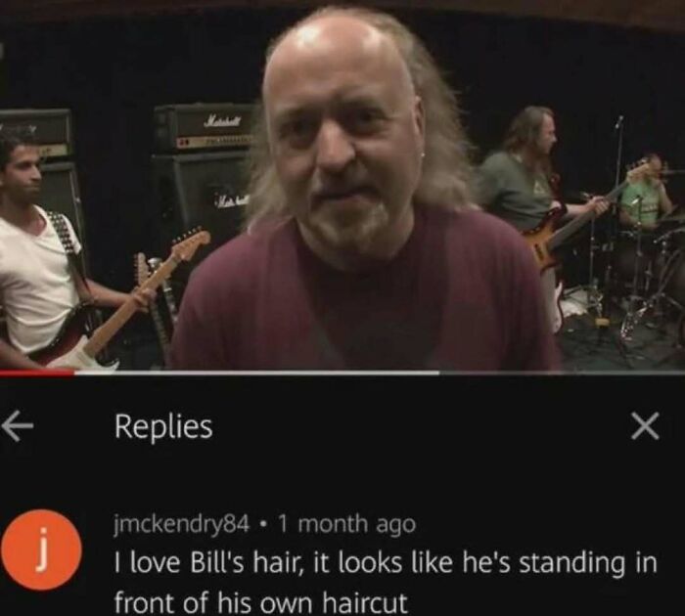Seek to the dark unbuffered section of the video bar
Image resolution: width=685 pixels, height=616 pixels.
pyautogui.click(x=562, y=373)
